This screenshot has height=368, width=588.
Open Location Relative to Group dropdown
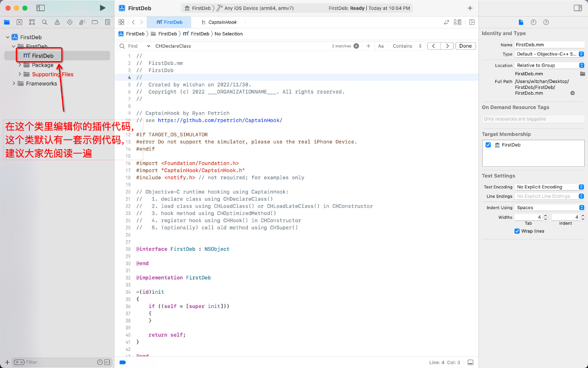pos(550,65)
